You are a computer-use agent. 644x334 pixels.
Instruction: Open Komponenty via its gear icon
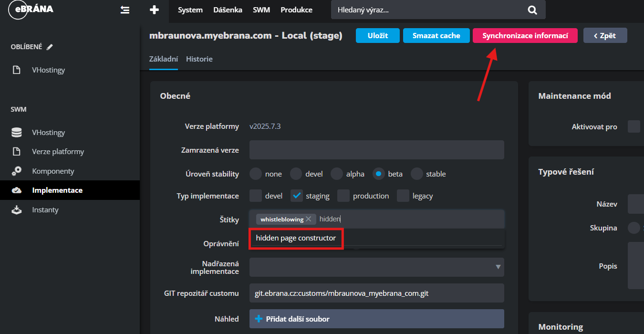click(17, 171)
